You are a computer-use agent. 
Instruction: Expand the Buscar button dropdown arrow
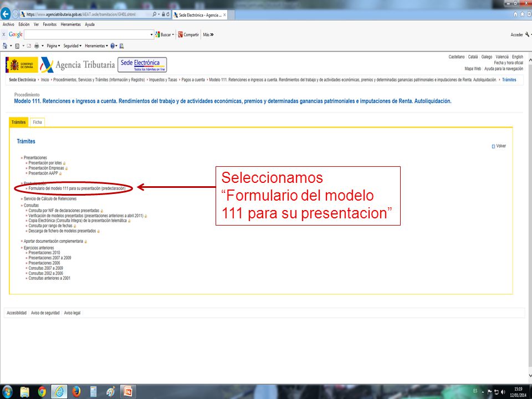coord(173,34)
